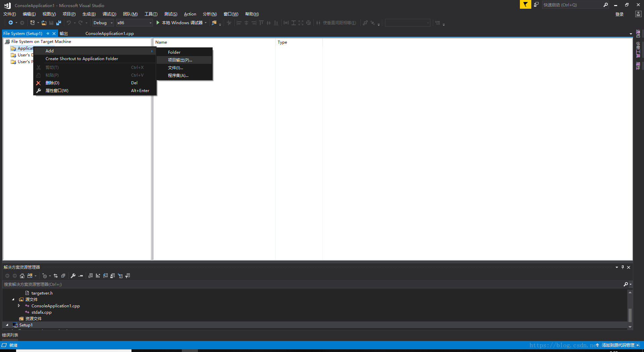Image resolution: width=644 pixels, height=352 pixels.
Task: Select stdafx.cpp in Solution Explorer
Action: click(x=42, y=312)
